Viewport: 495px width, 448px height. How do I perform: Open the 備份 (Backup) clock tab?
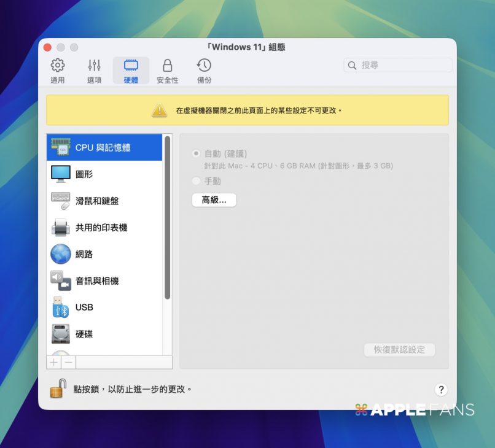204,71
